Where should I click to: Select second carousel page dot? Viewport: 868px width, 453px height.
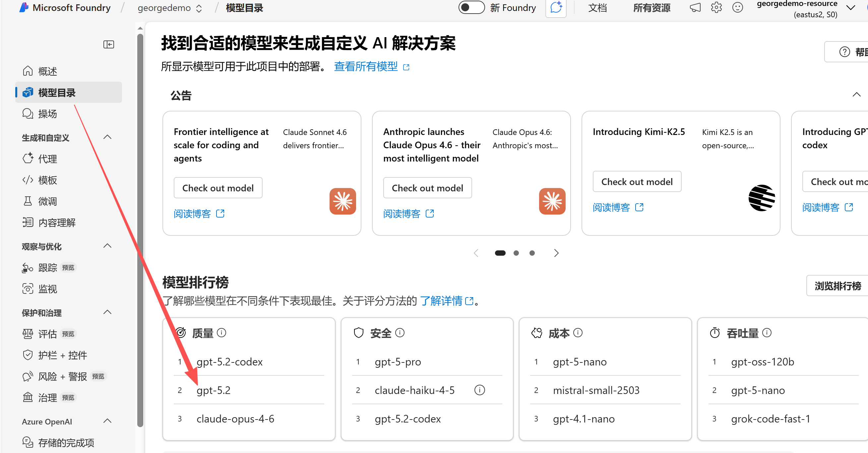pyautogui.click(x=516, y=253)
